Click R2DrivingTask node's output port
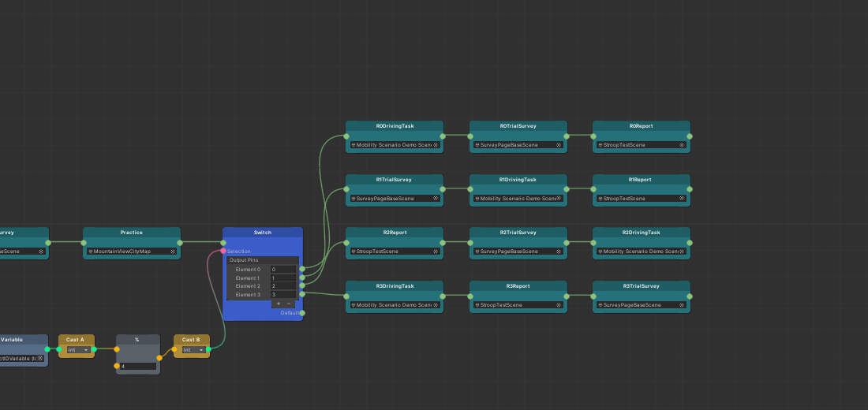868x410 pixels. pyautogui.click(x=689, y=243)
